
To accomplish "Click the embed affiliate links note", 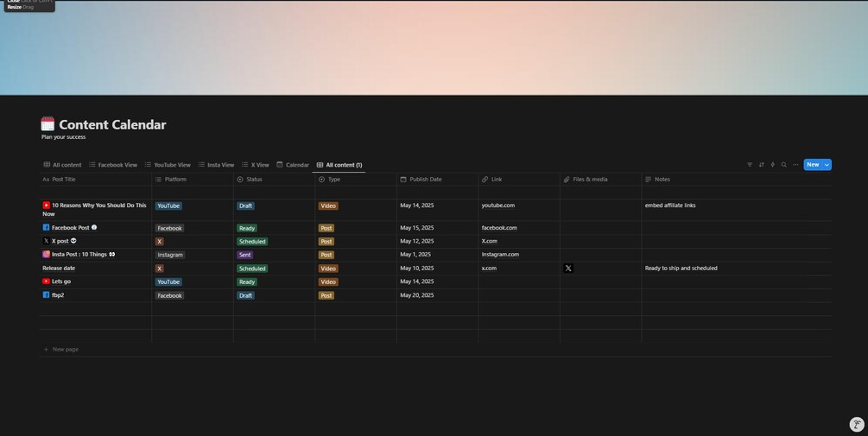I will 670,205.
